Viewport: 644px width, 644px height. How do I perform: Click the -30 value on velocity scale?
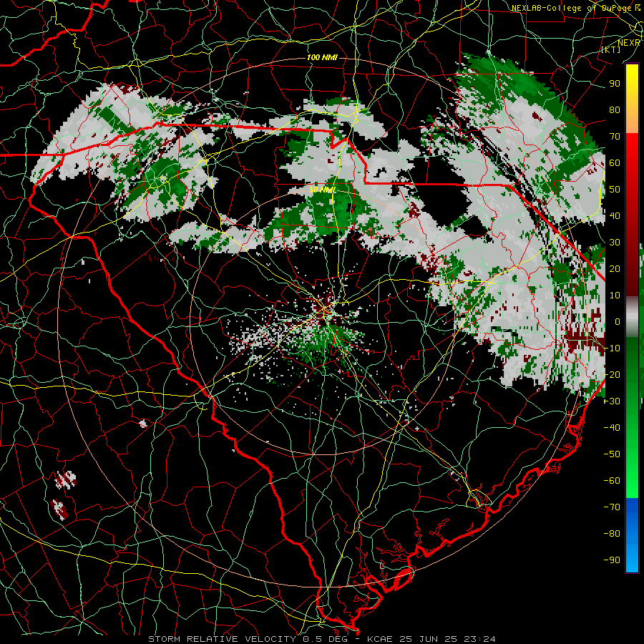pyautogui.click(x=612, y=401)
